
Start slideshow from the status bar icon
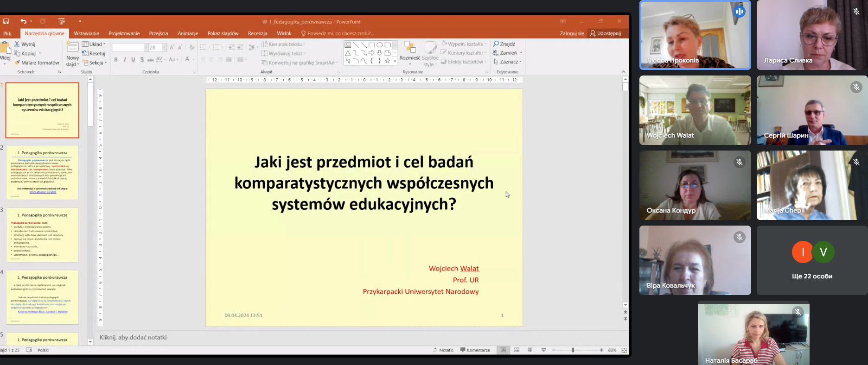click(543, 350)
